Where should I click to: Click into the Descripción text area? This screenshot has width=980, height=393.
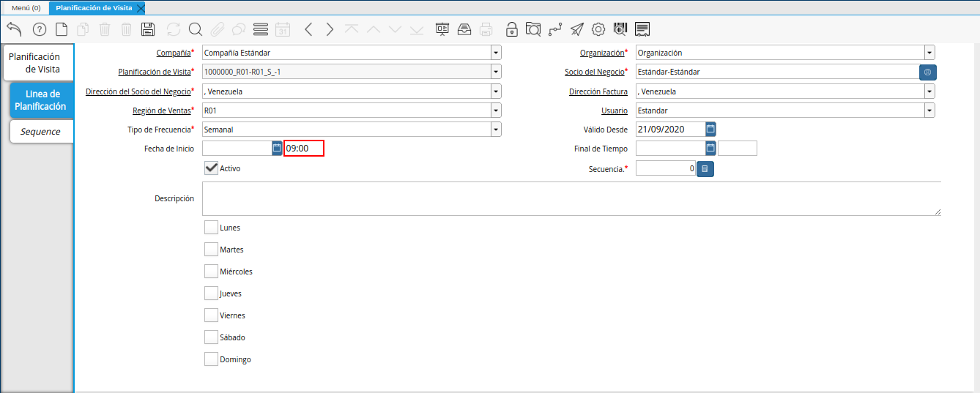point(571,198)
